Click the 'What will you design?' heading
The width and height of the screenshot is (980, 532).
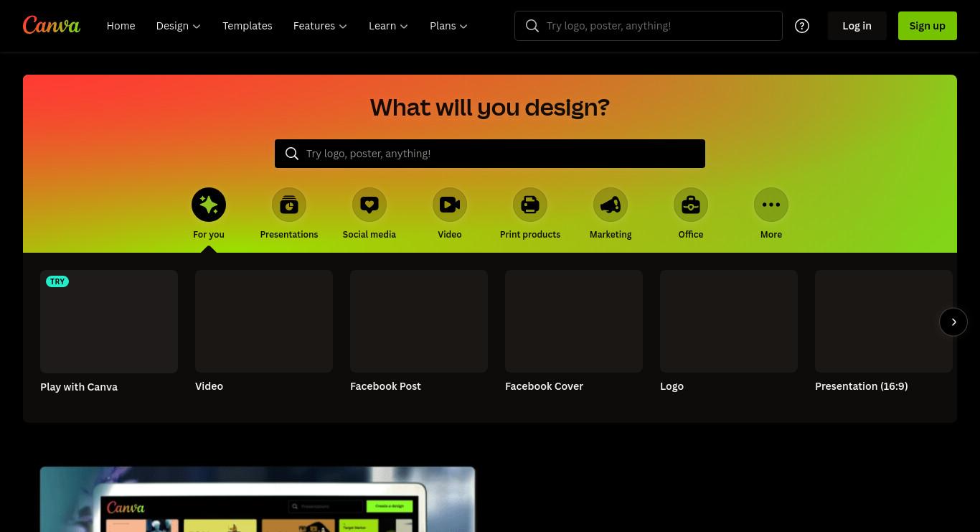(490, 107)
